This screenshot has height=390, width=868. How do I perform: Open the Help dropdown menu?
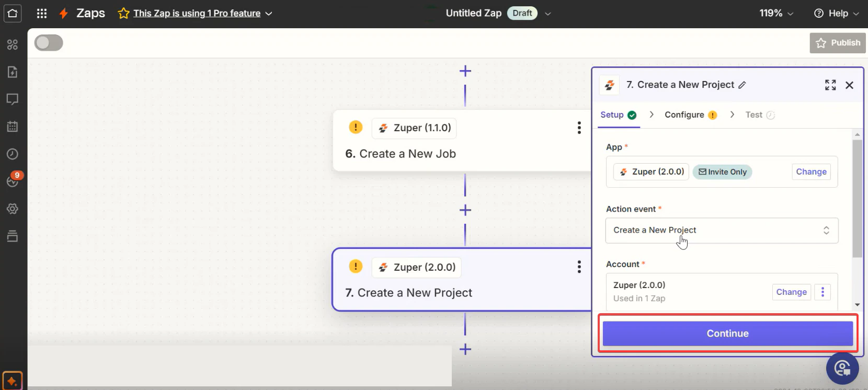point(837,13)
